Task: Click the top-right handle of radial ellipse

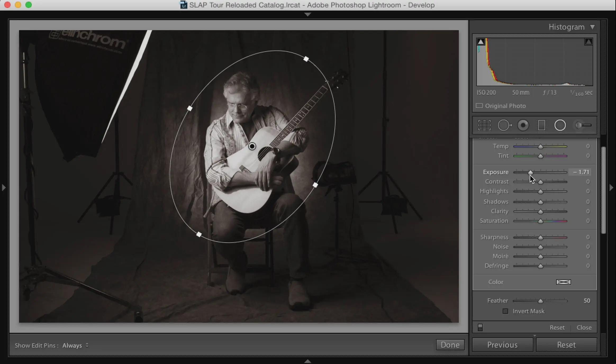Action: [306, 59]
